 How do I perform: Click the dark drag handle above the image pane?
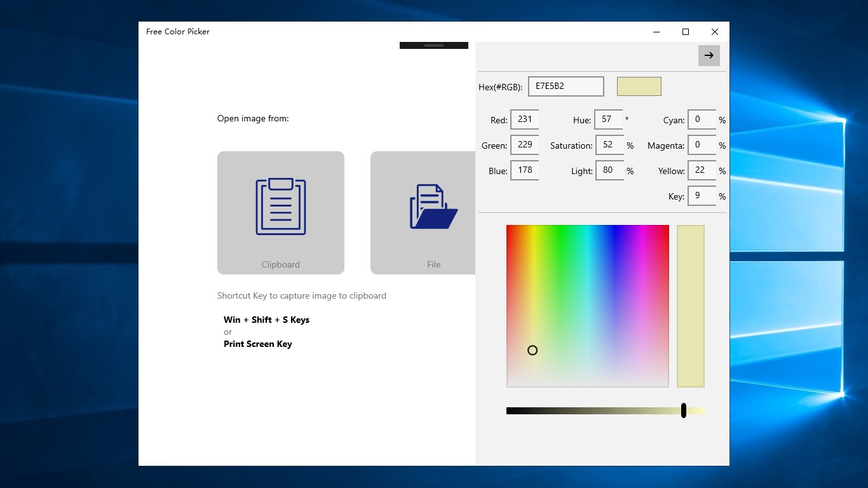[434, 46]
